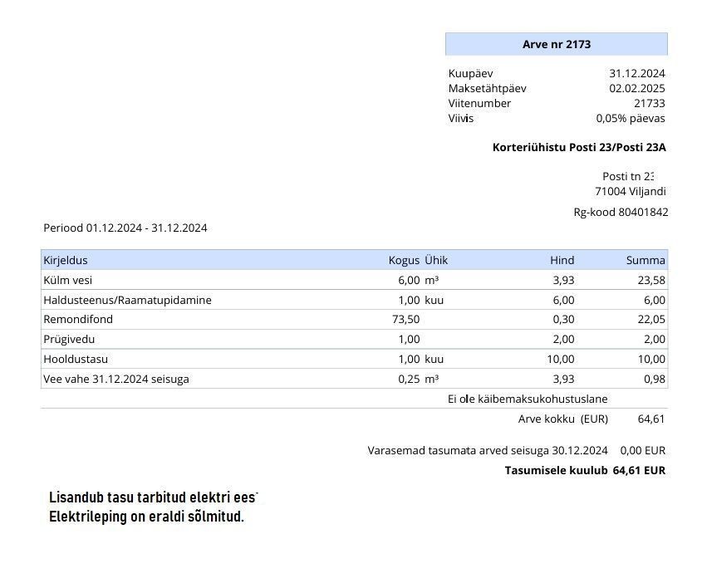Click the invoice title "Arve nr 2173"
702x588 pixels.
(556, 44)
